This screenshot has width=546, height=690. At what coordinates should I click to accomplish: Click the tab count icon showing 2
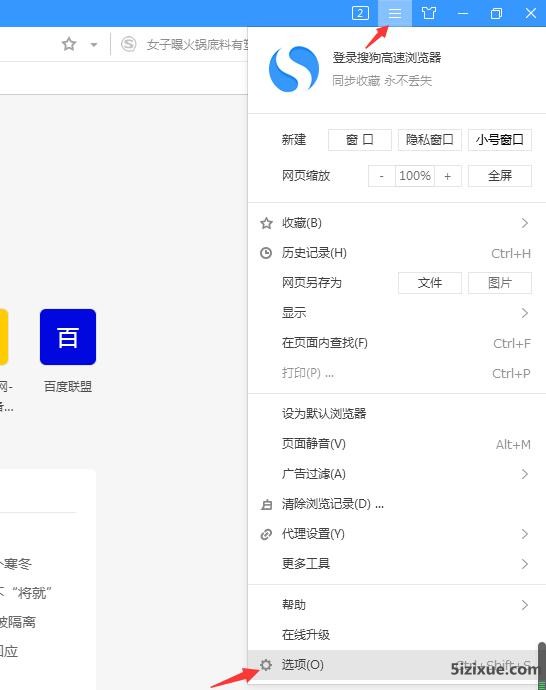(x=360, y=13)
